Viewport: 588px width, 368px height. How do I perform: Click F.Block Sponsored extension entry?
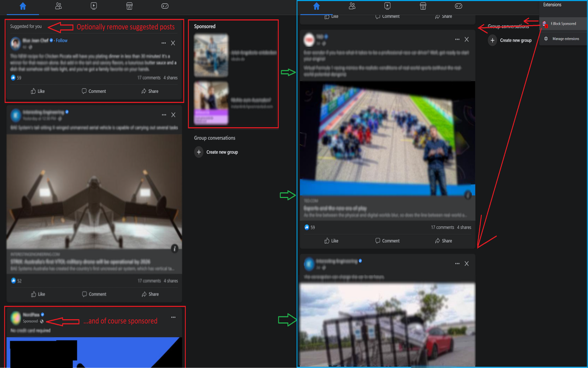[564, 23]
